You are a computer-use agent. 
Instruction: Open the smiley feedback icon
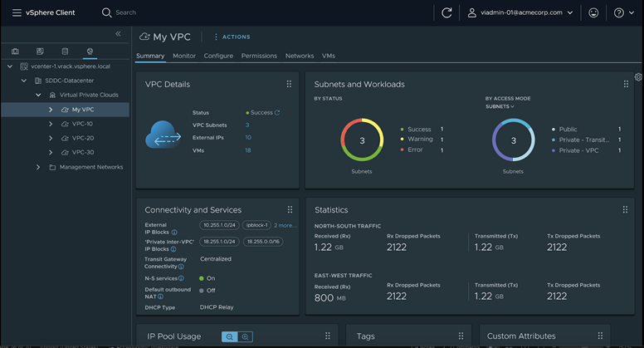point(593,12)
